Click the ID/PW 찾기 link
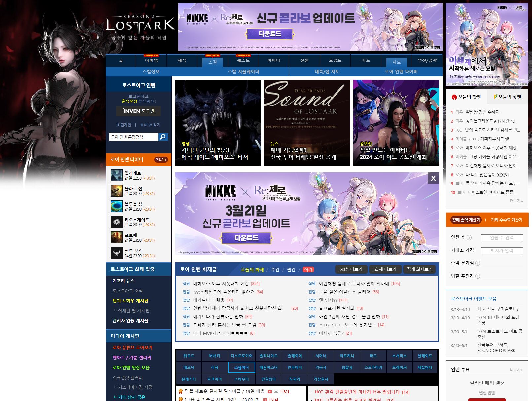 (x=151, y=125)
